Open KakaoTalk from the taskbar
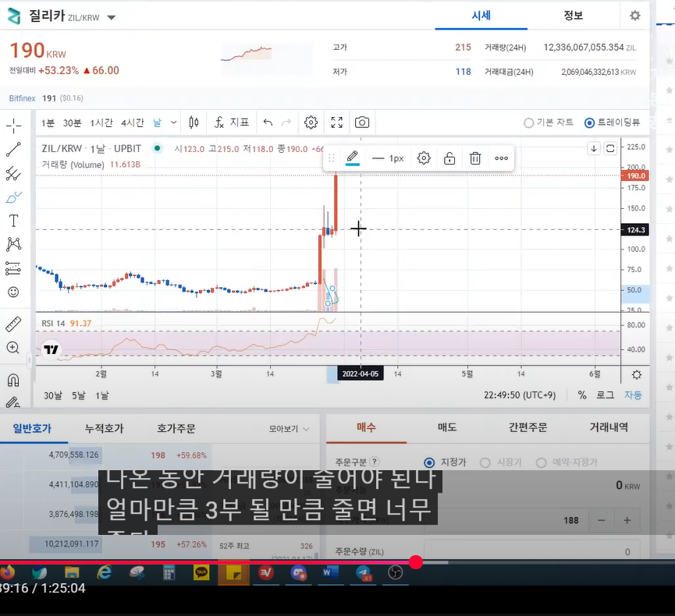 click(201, 572)
